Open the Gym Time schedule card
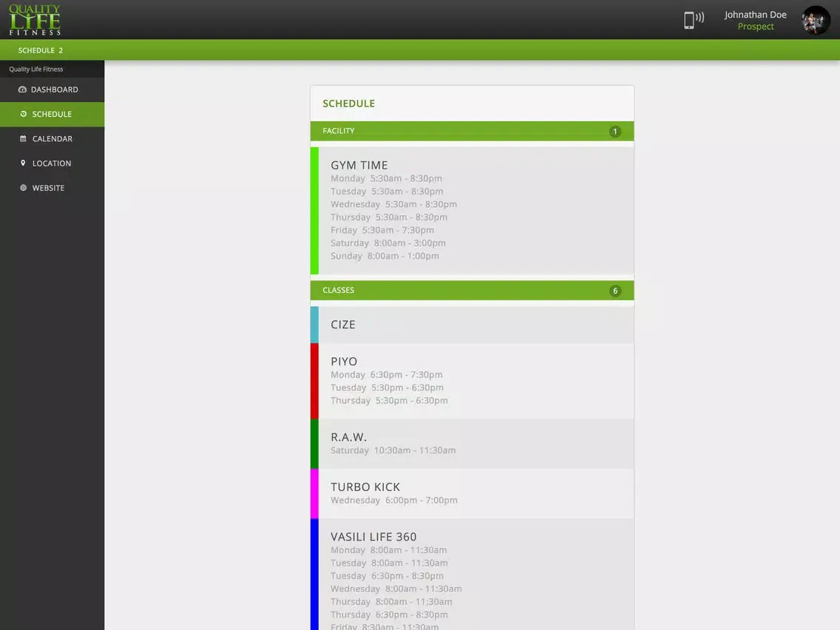 tap(472, 211)
